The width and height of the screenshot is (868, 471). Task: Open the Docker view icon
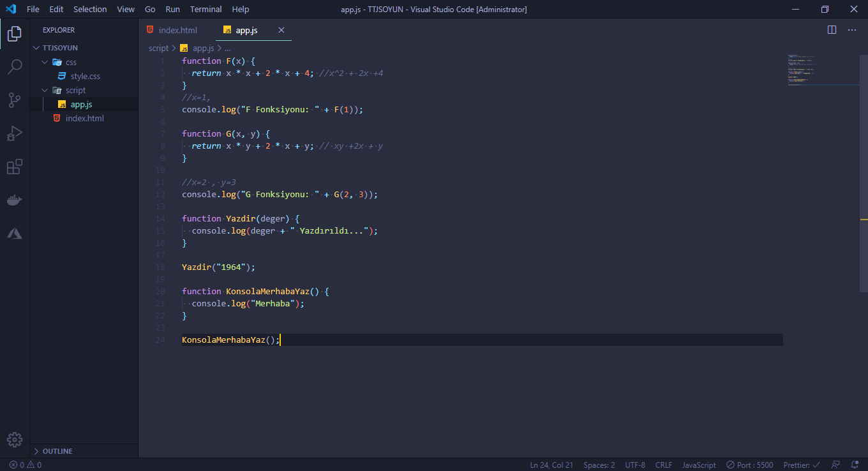pos(15,200)
